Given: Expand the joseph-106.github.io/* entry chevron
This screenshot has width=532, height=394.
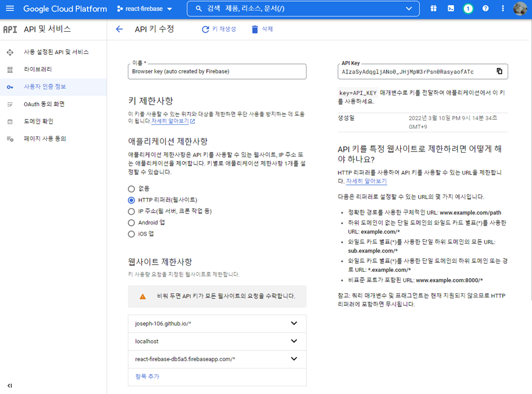Looking at the screenshot, I should click(x=294, y=323).
